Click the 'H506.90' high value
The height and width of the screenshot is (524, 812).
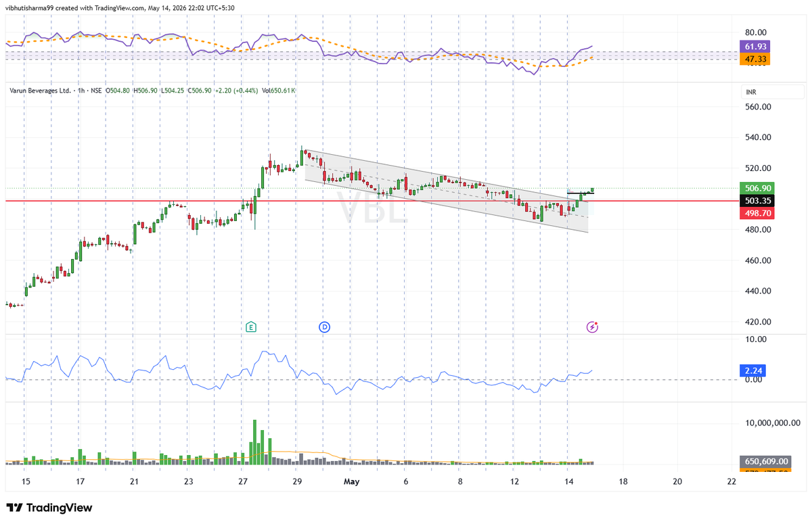(145, 90)
